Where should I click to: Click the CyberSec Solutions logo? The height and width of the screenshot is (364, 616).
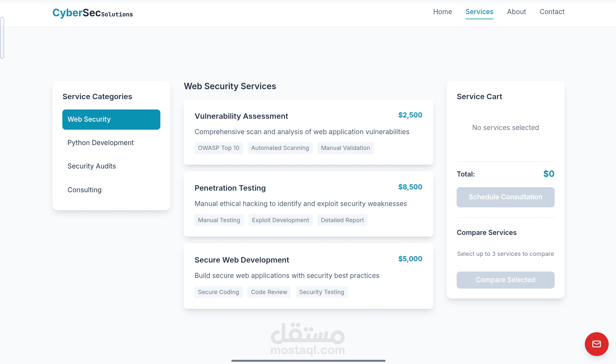point(93,13)
